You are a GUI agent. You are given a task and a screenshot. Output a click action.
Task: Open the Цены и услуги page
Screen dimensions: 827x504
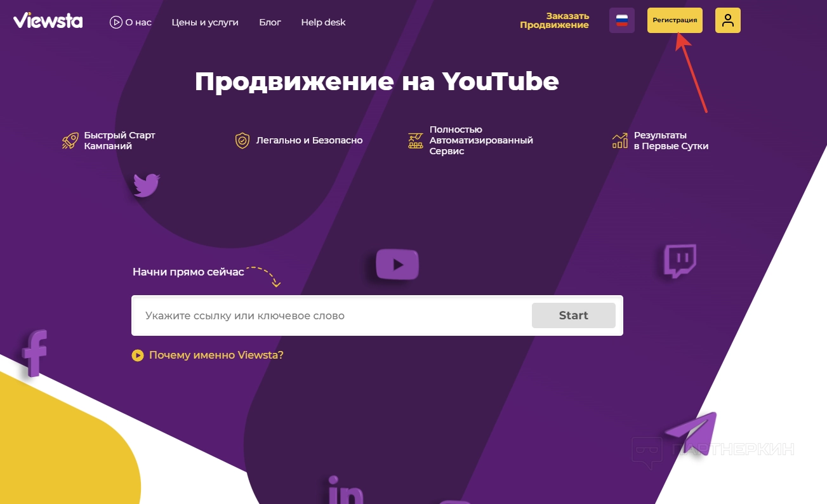(x=205, y=22)
